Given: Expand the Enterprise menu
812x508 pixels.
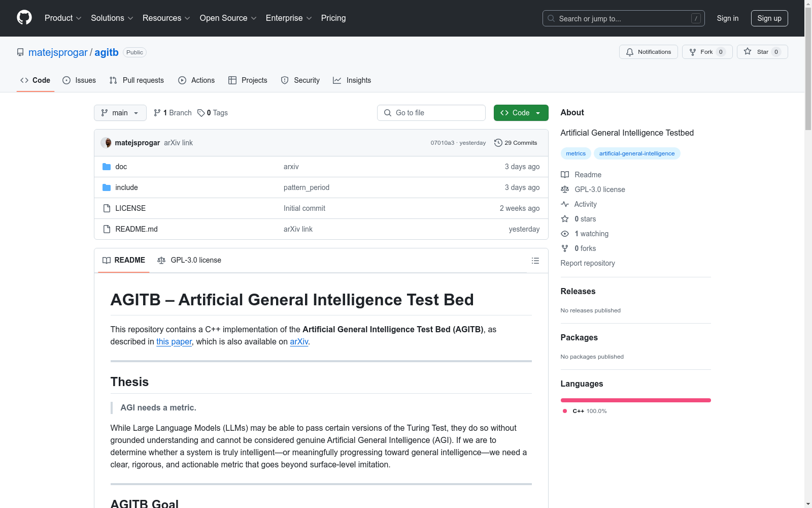Looking at the screenshot, I should point(289,18).
